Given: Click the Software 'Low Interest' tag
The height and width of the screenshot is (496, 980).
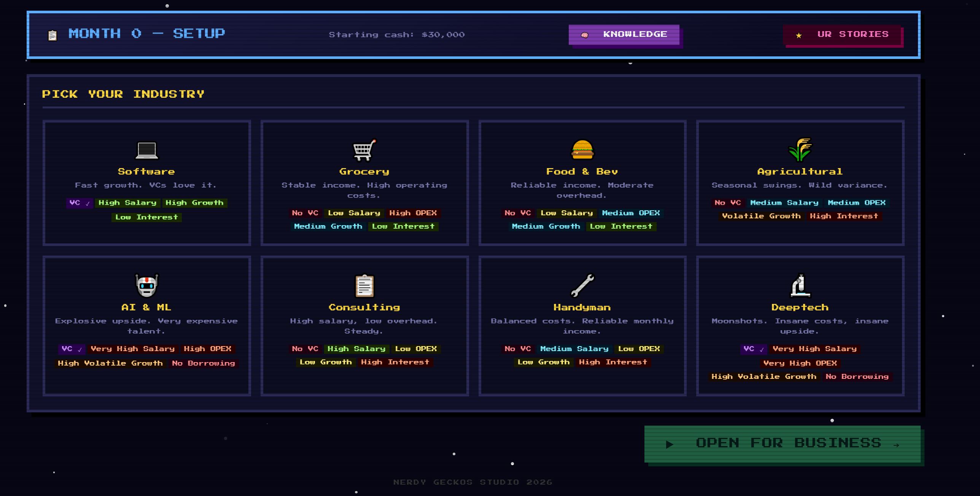Looking at the screenshot, I should pyautogui.click(x=146, y=217).
